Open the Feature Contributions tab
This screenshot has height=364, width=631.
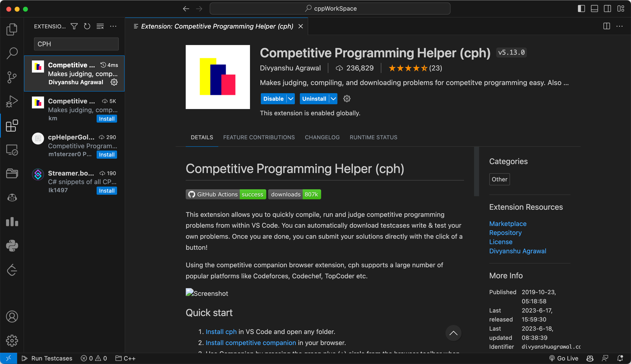(259, 137)
